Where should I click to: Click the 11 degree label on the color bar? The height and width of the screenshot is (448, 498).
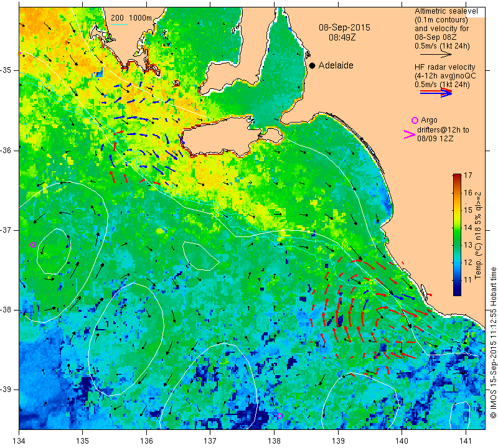point(468,280)
